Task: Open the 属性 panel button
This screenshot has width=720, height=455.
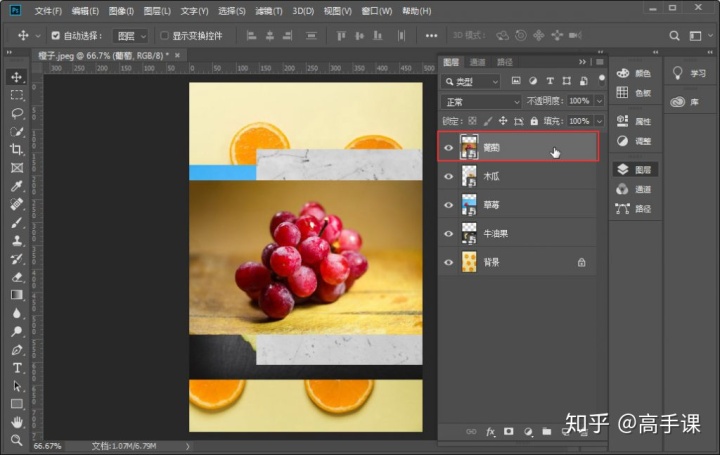Action: pyautogui.click(x=634, y=121)
